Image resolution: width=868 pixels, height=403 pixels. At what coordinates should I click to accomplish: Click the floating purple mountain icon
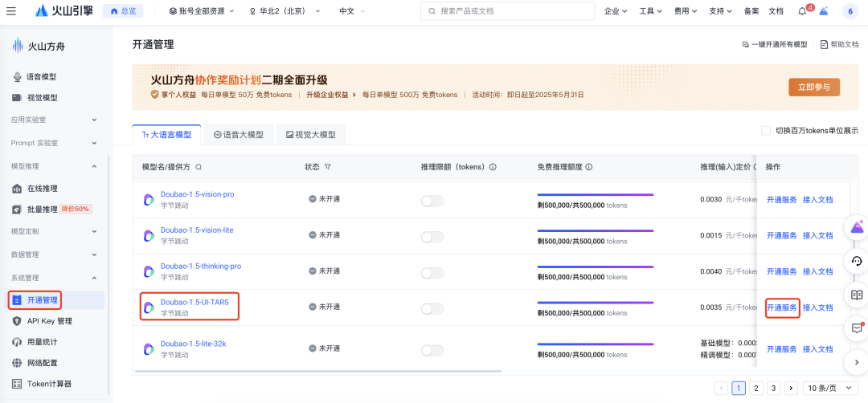[857, 226]
